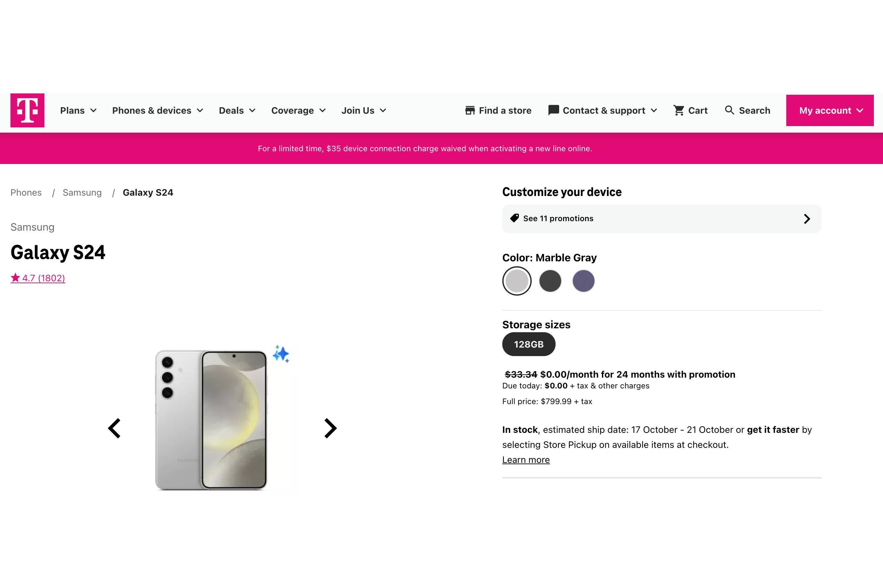Select the 128GB storage size

click(x=528, y=344)
